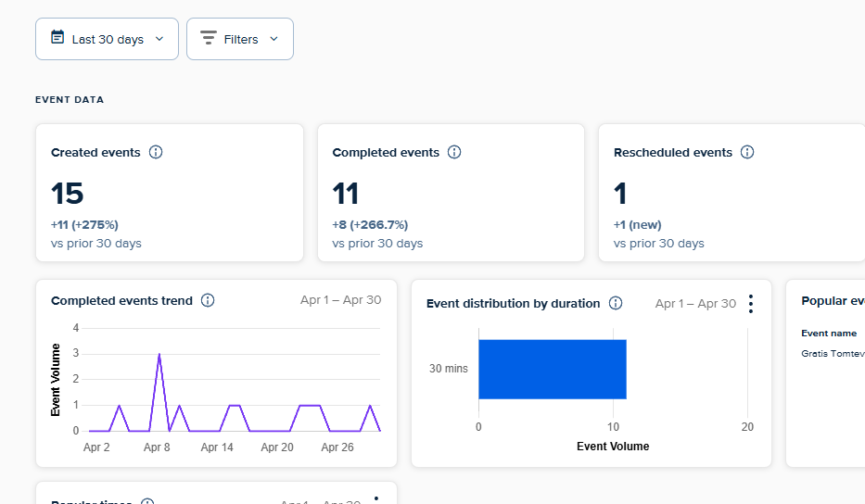Click the Completed events count 11
The width and height of the screenshot is (865, 504).
pyautogui.click(x=346, y=194)
